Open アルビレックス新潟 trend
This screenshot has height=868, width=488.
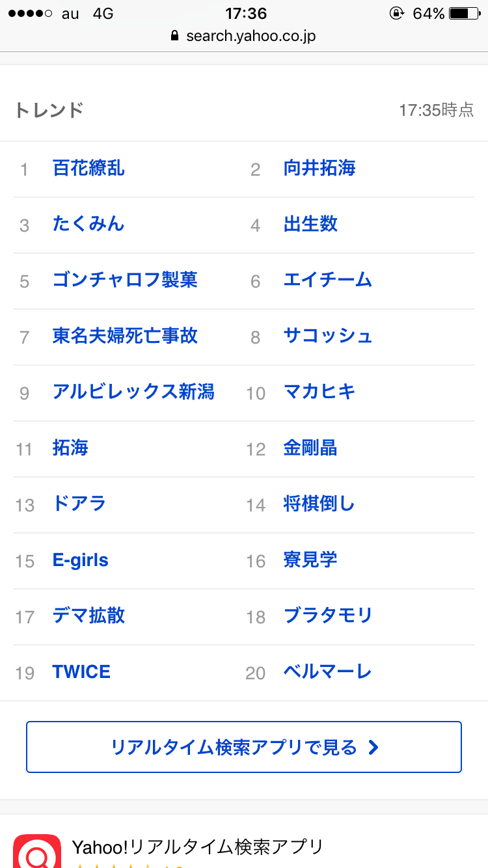pos(133,392)
